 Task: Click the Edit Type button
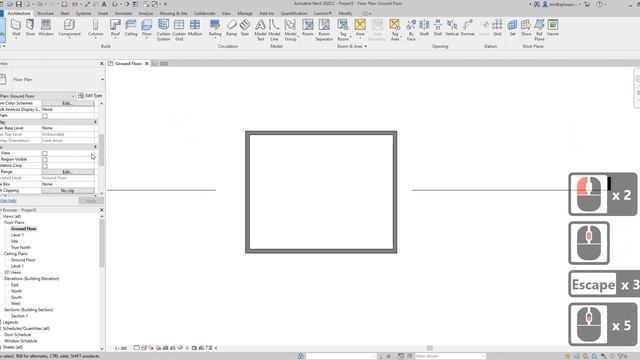click(90, 96)
